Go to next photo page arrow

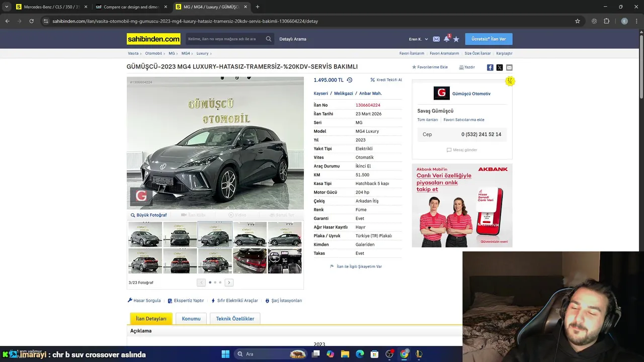click(229, 283)
